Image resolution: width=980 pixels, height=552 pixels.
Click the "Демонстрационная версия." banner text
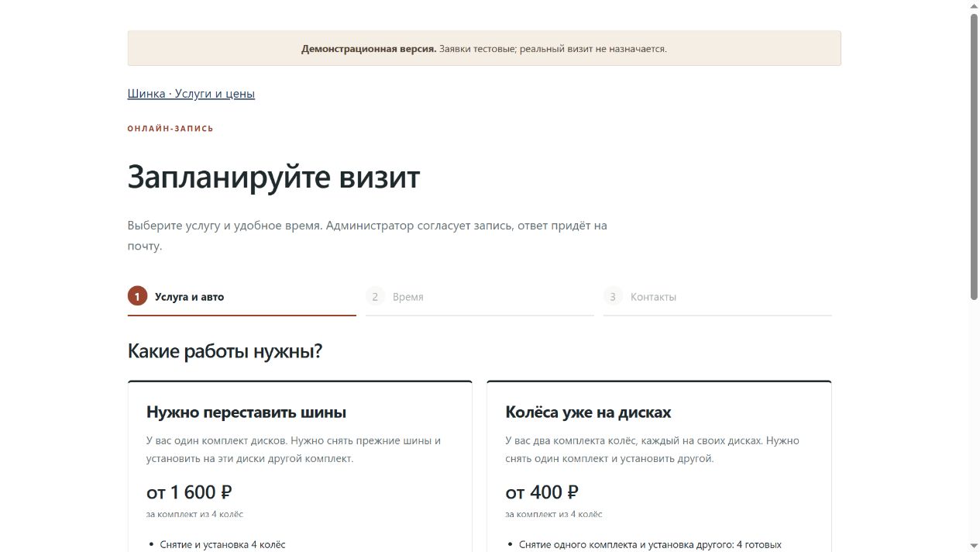(x=369, y=49)
